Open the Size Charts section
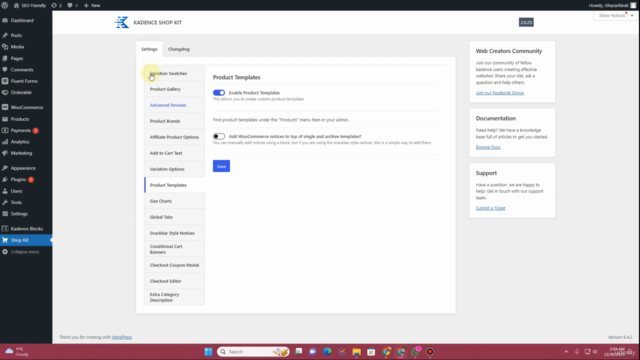 [x=174, y=201]
